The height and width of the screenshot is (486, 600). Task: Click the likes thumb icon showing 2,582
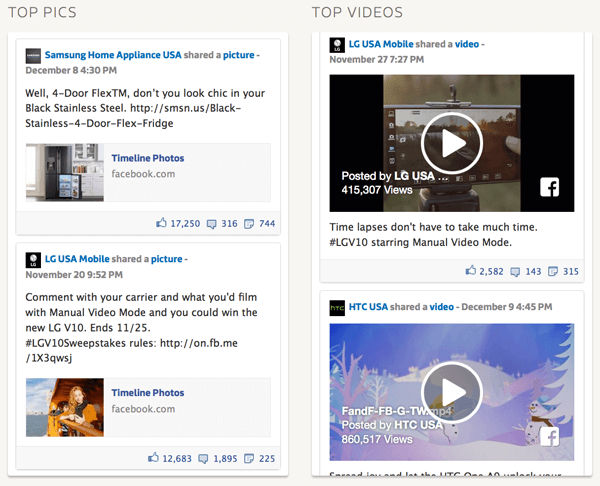pos(471,271)
